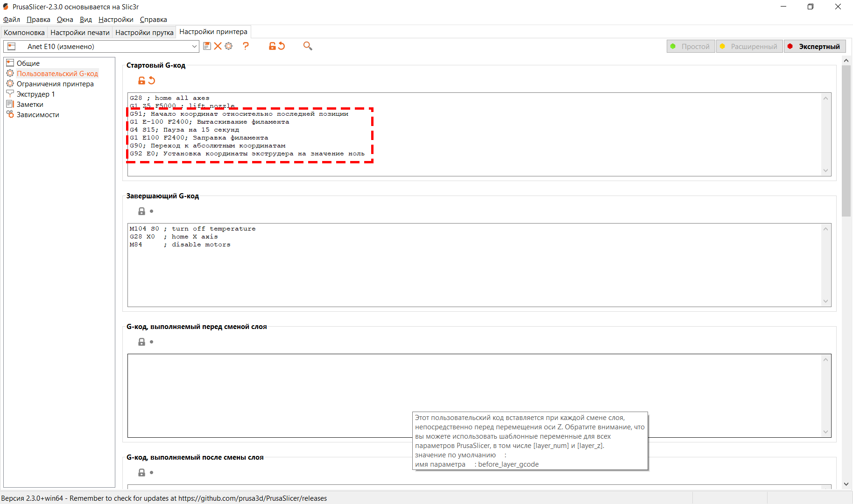Switch to the Настройки прутка tab
This screenshot has width=853, height=504.
144,32
